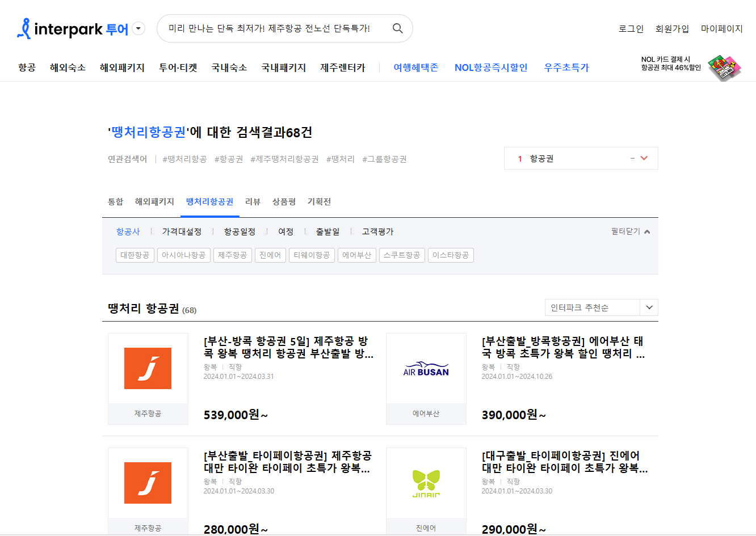Go to 여행혜택존
Image resolution: width=756 pixels, height=536 pixels.
[x=416, y=67]
